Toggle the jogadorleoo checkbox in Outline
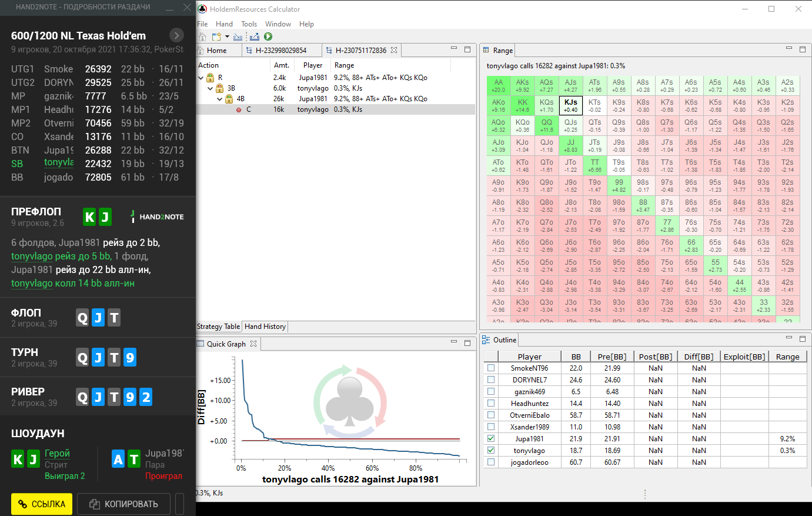 tap(491, 462)
